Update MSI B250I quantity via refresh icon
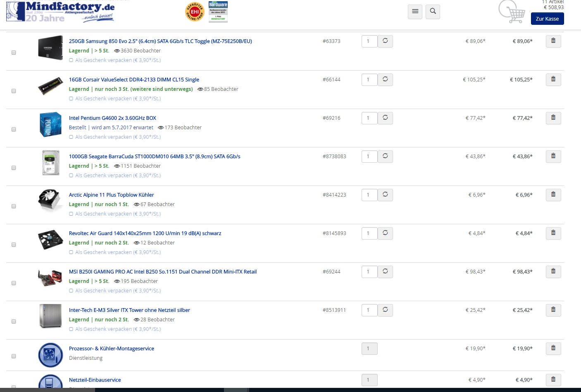 385,271
